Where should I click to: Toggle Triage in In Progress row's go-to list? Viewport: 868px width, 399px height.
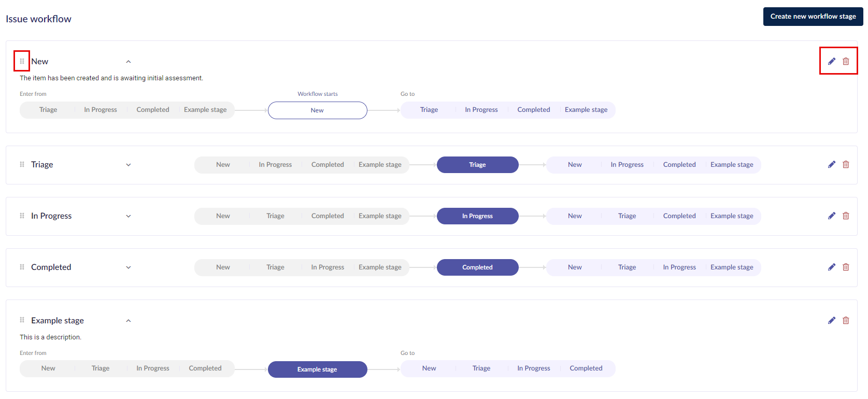pyautogui.click(x=627, y=216)
